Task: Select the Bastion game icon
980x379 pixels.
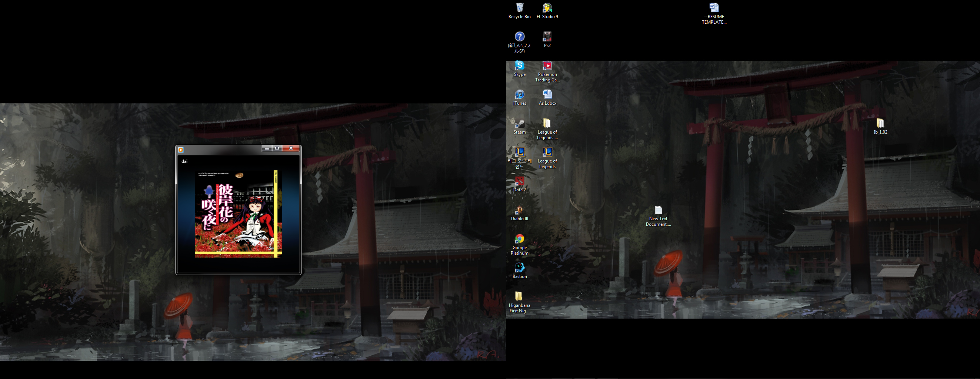Action: [x=519, y=271]
